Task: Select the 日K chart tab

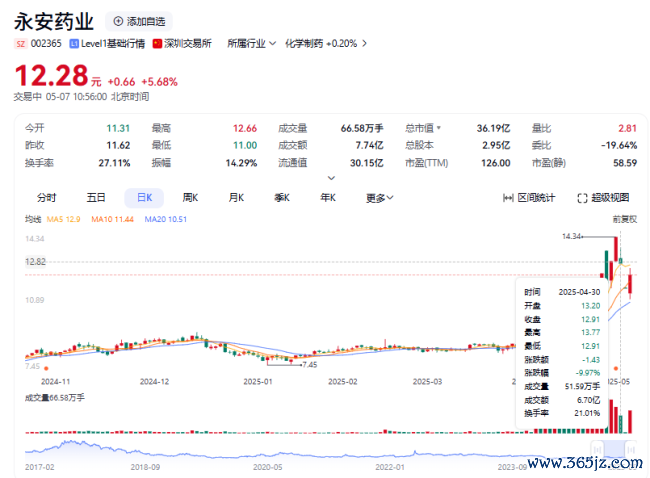Action: tap(144, 198)
